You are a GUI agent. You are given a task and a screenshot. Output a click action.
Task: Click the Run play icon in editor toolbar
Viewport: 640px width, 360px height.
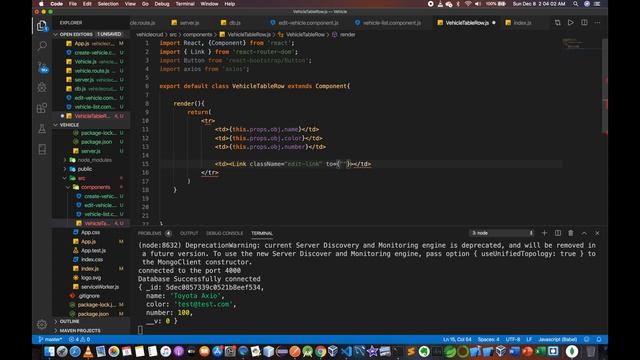(571, 22)
